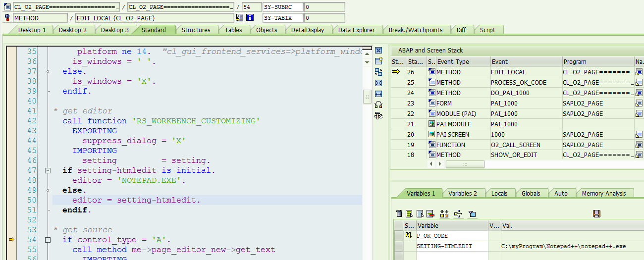Click the icon left of blue info icon
This screenshot has width=644, height=260.
point(240,18)
